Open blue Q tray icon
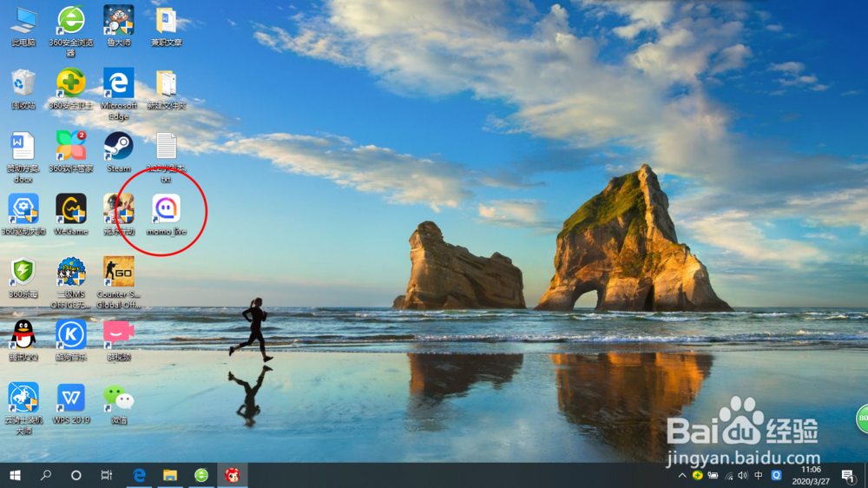Screen dimensions: 868x488 tap(776, 475)
